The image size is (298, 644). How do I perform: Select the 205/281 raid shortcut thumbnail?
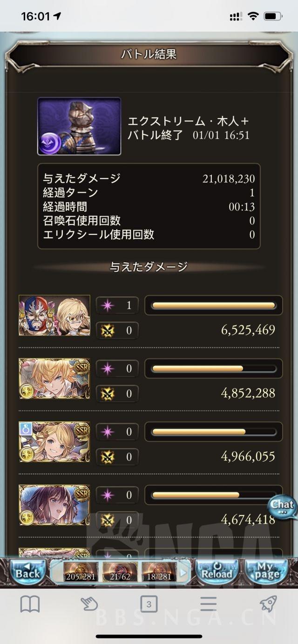click(x=81, y=572)
